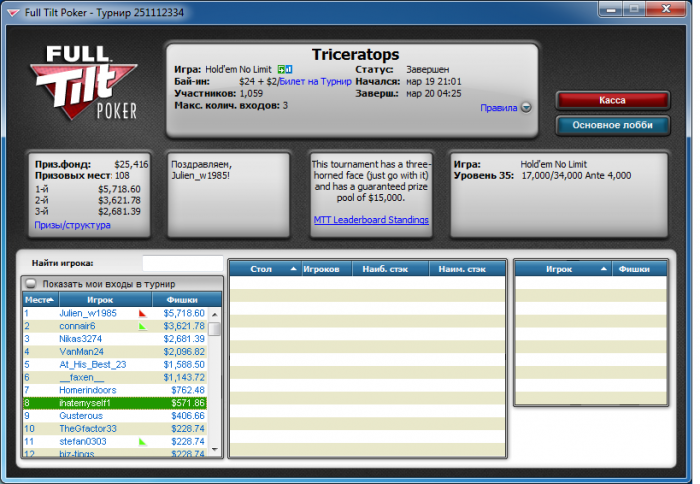The width and height of the screenshot is (700, 484).
Task: Open the Призы/структура link
Action: (x=72, y=225)
